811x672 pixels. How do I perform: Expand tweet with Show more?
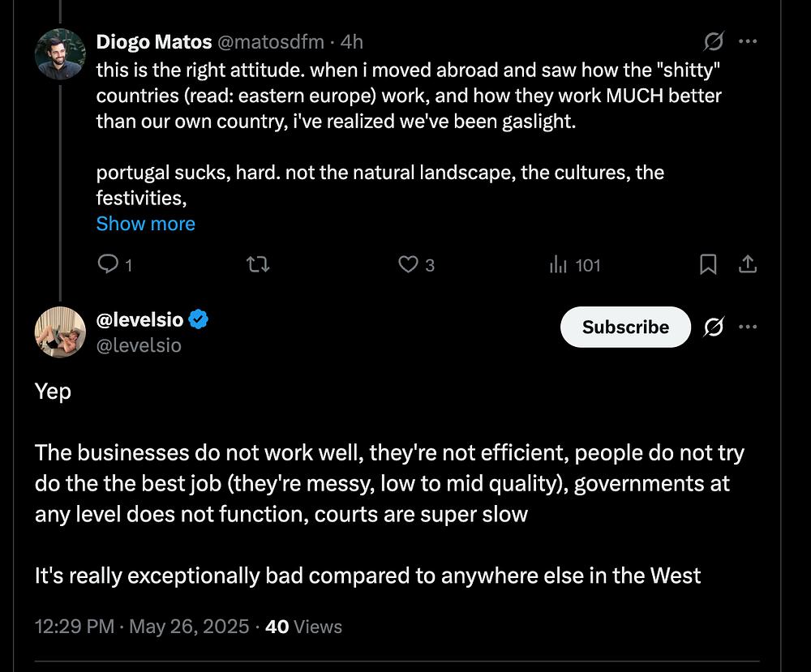(145, 224)
